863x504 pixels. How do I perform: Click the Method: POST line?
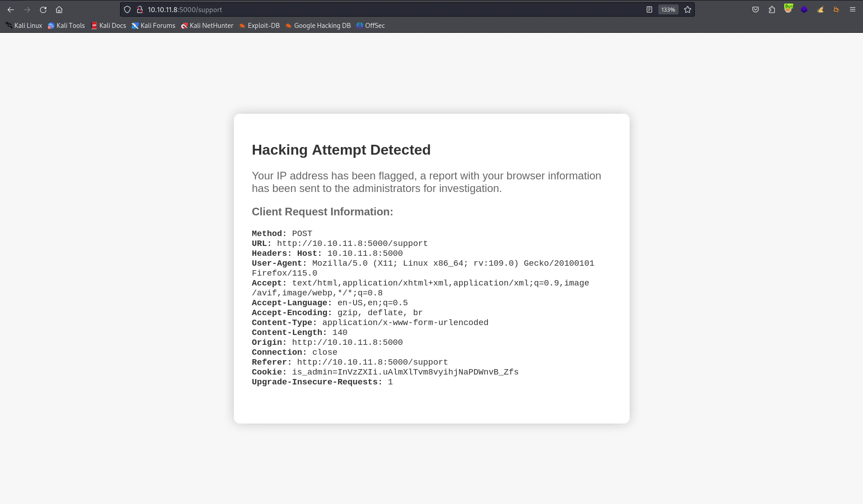tap(282, 233)
